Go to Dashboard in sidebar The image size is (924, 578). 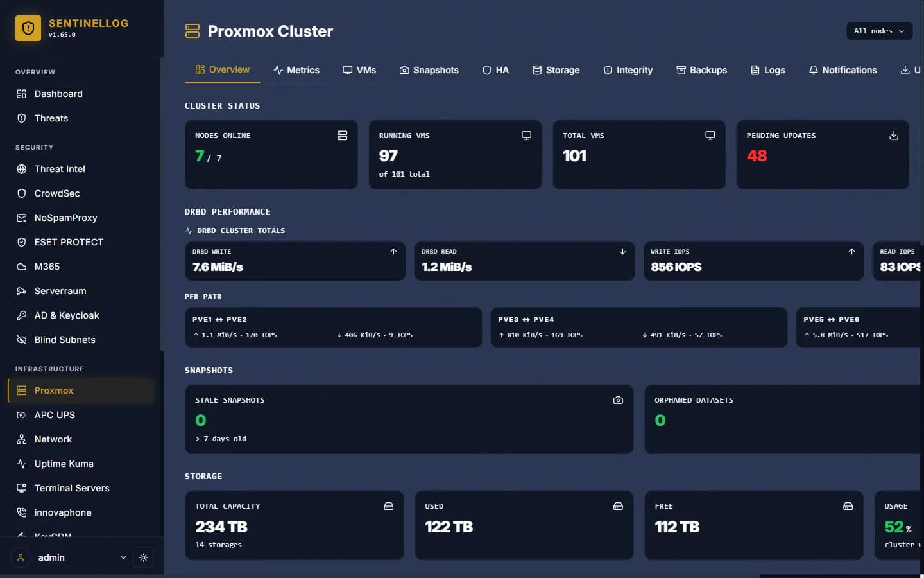coord(81,94)
